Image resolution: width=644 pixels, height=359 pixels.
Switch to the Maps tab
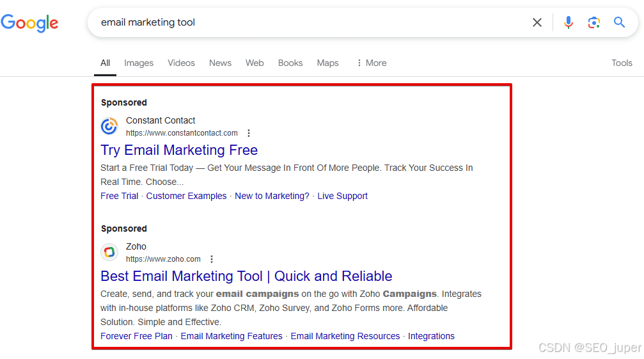[x=327, y=63]
